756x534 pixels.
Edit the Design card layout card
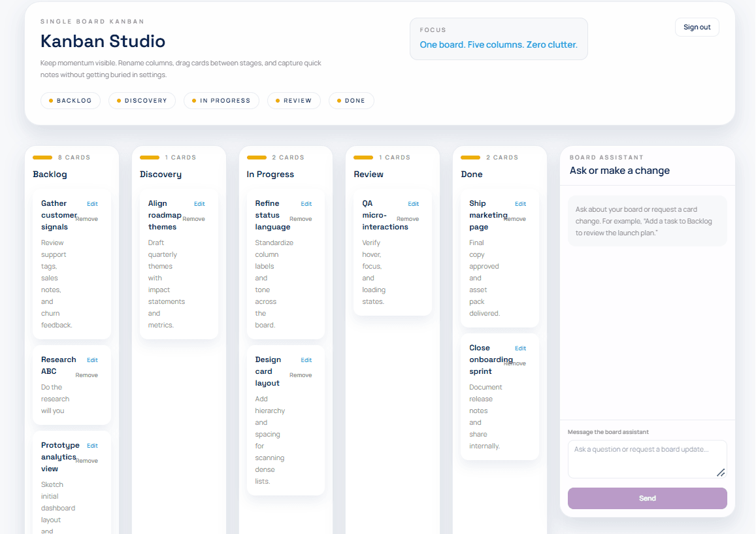[x=306, y=360]
